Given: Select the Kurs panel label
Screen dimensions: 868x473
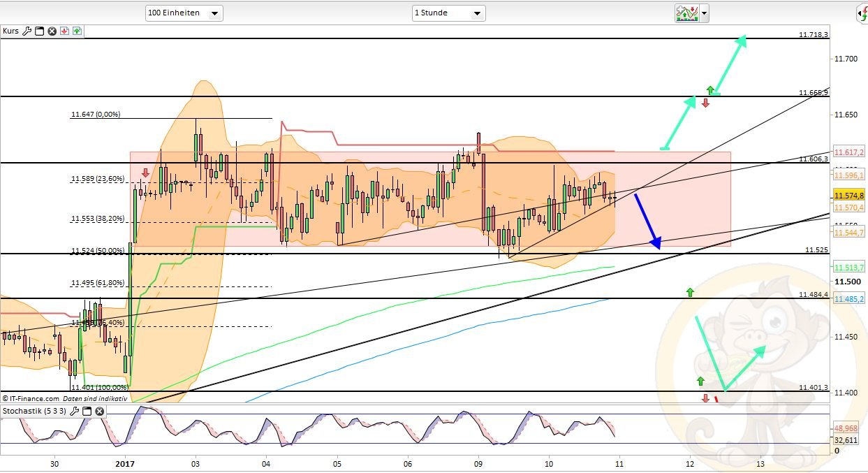Looking at the screenshot, I should [10, 31].
